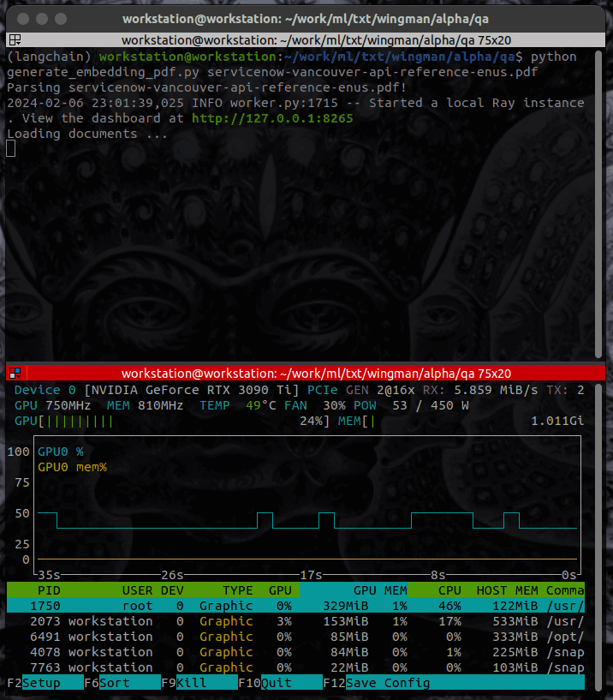
Task: Focus the red bottom pane title bar
Action: pos(316,374)
